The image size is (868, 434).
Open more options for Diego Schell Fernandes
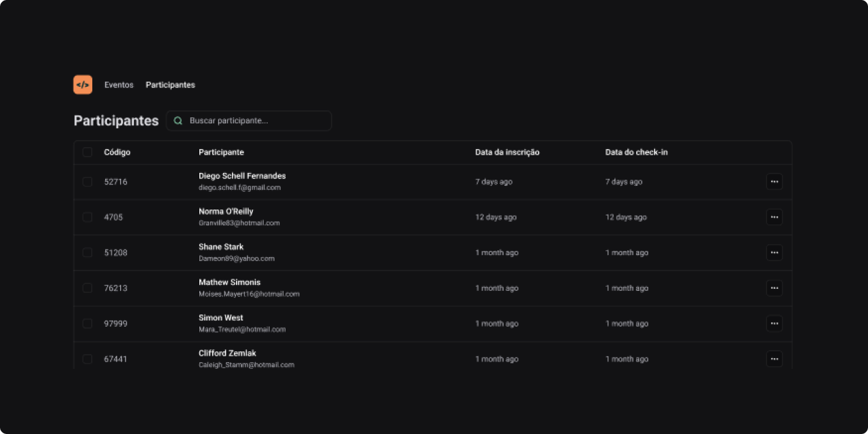774,182
